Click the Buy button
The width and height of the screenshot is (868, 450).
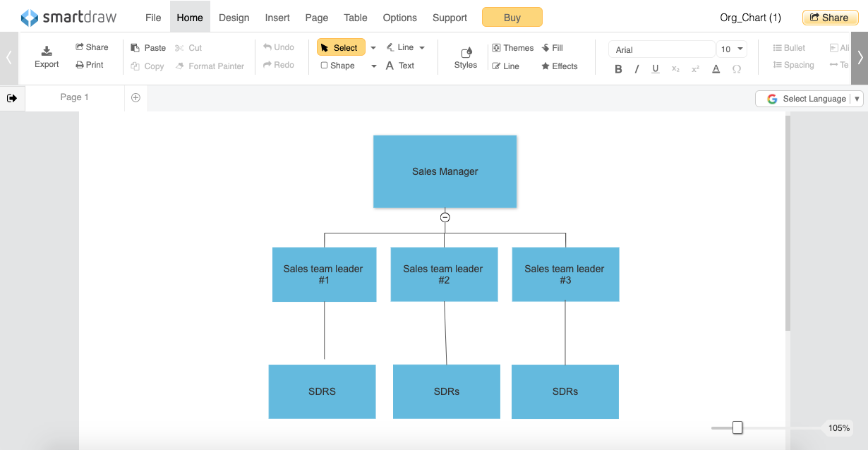click(x=512, y=17)
